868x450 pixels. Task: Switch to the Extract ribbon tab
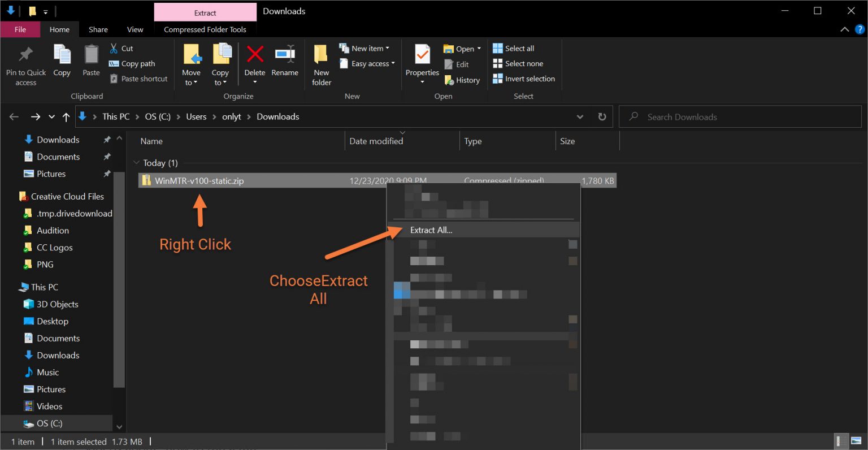(x=205, y=12)
